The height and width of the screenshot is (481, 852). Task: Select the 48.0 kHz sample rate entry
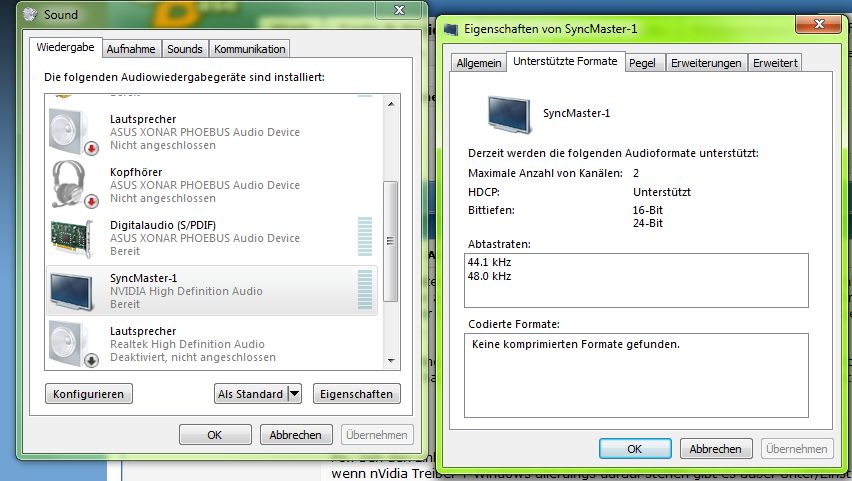click(490, 276)
